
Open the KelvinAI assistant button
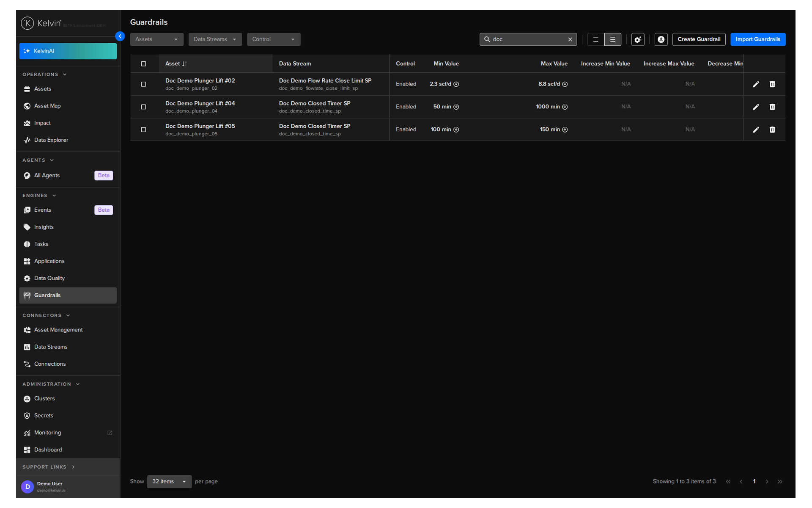pyautogui.click(x=68, y=51)
